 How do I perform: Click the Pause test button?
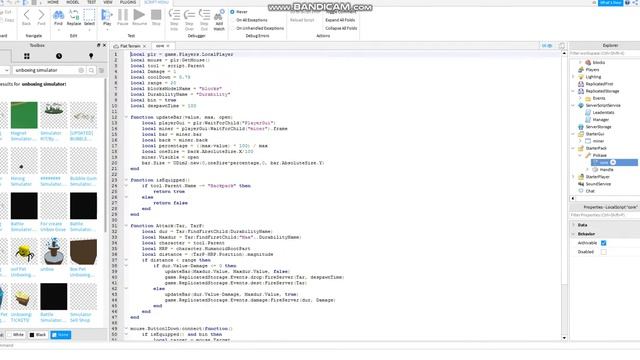point(122,18)
